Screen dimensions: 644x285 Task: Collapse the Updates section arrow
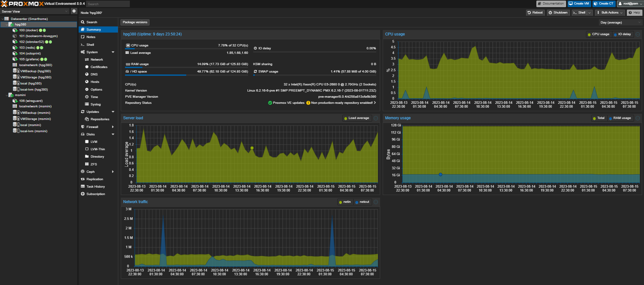point(113,112)
